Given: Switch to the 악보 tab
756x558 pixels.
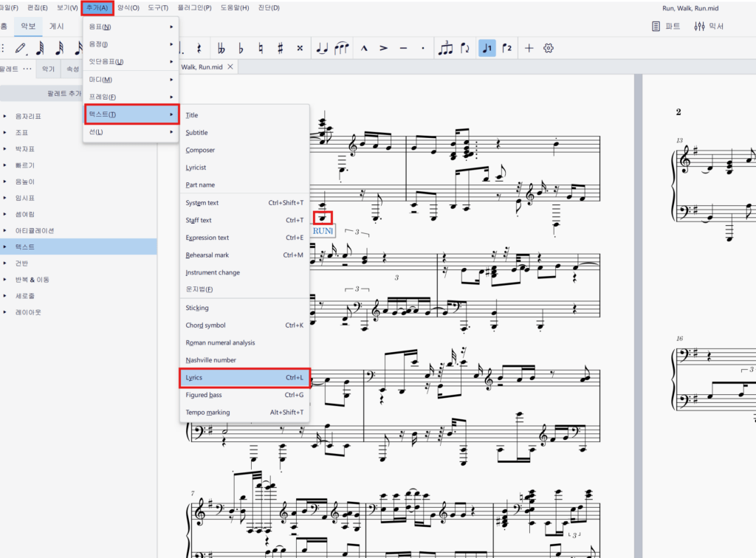Looking at the screenshot, I should coord(28,26).
